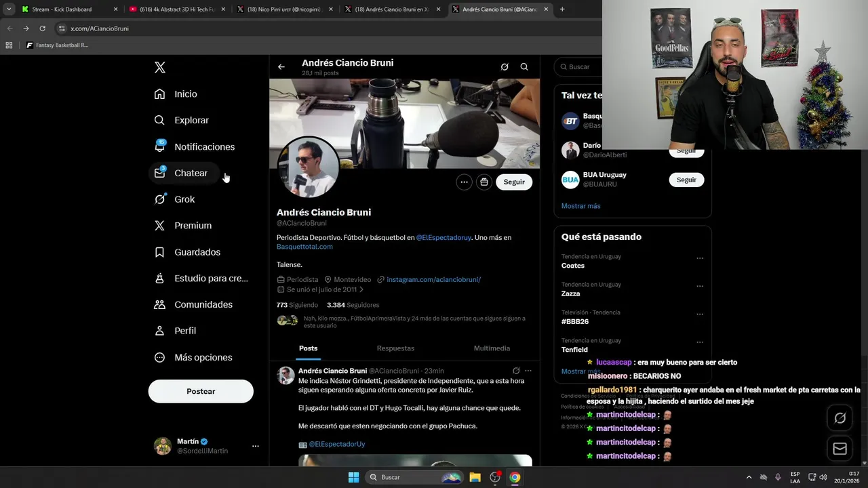868x488 pixels.
Task: Expand the join date July 2011 chevron
Action: (361, 289)
